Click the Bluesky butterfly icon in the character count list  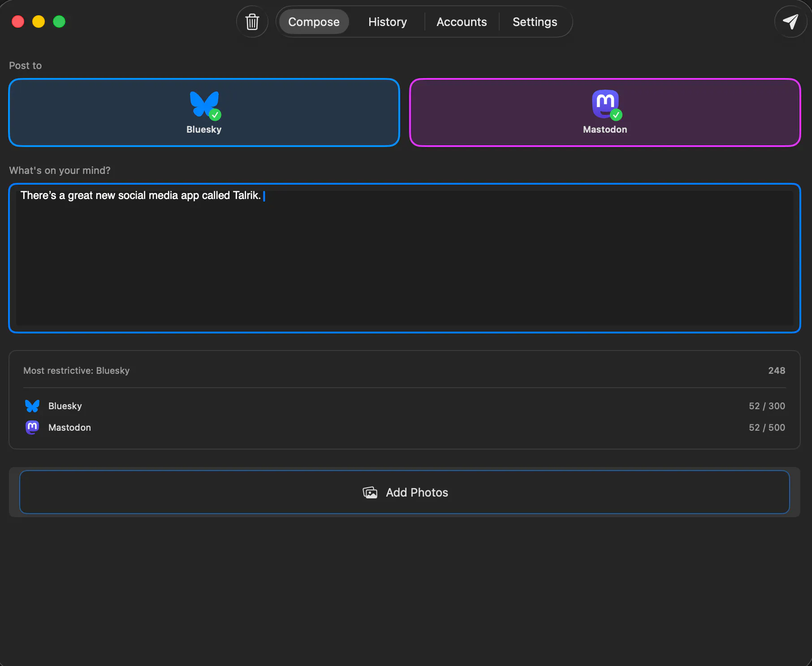click(x=32, y=406)
